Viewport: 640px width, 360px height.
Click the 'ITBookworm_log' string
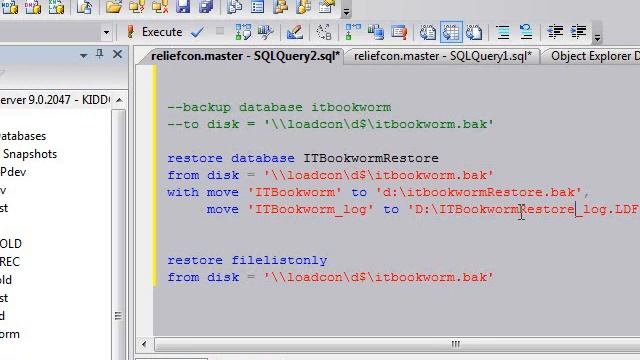point(311,209)
